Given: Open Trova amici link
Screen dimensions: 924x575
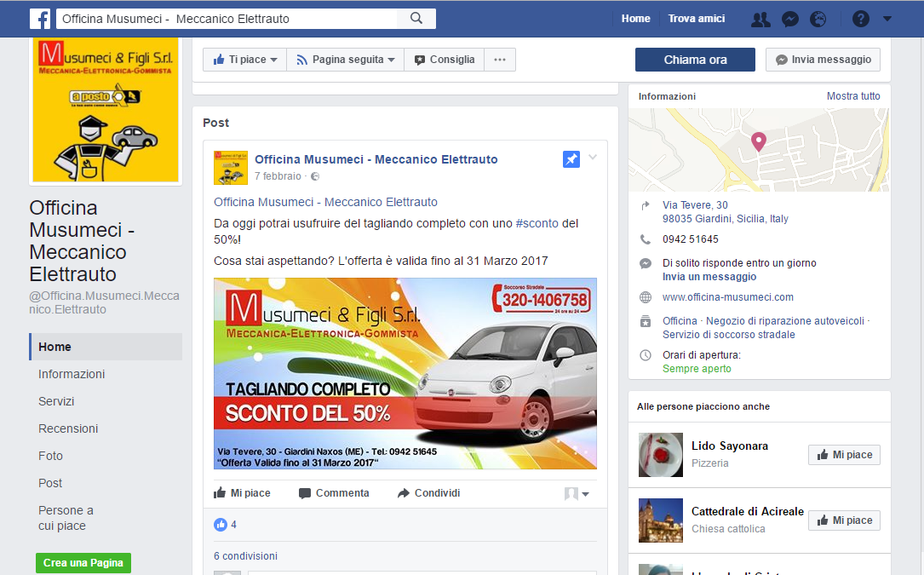Looking at the screenshot, I should (x=697, y=19).
